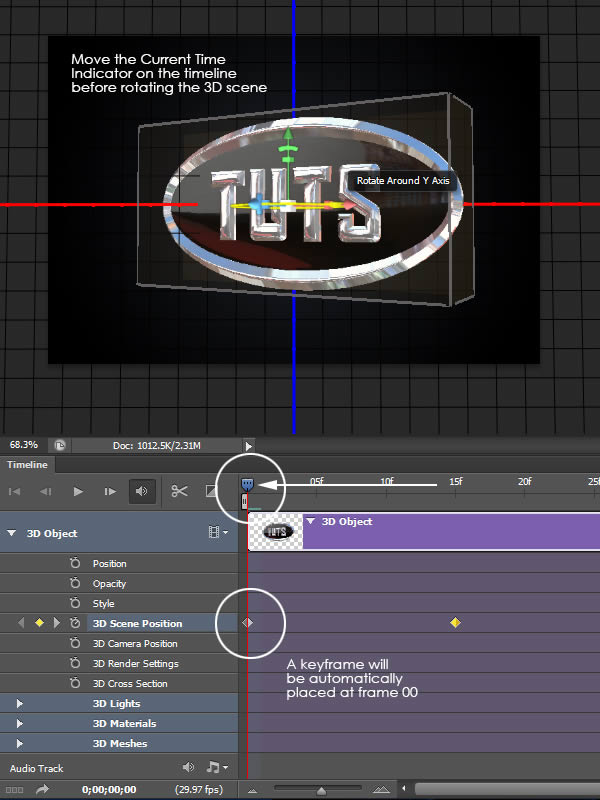Image resolution: width=600 pixels, height=800 pixels.
Task: Click the timeline zoom slider handle
Action: pyautogui.click(x=321, y=791)
